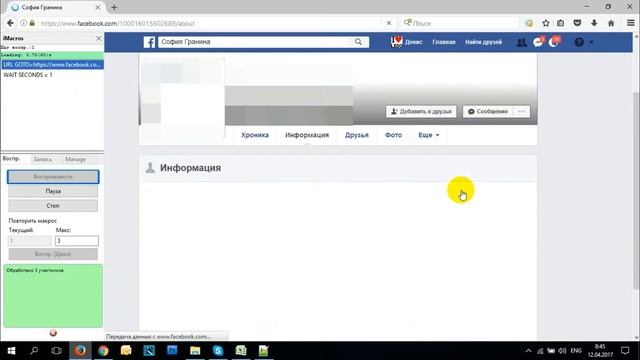This screenshot has height=360, width=640.
Task: Switch to the Запись tab in iMacros
Action: 42,159
